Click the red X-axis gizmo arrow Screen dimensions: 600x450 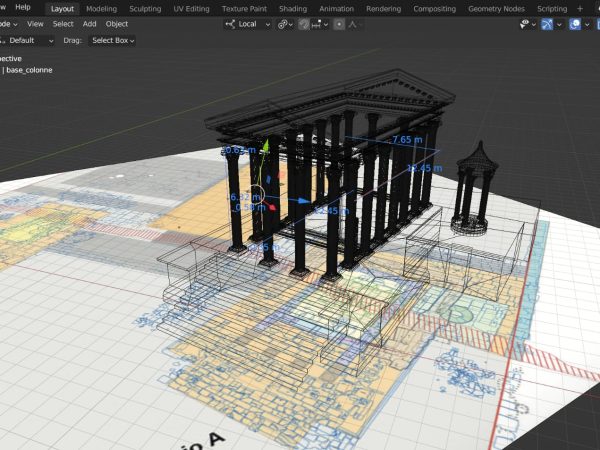[x=271, y=207]
